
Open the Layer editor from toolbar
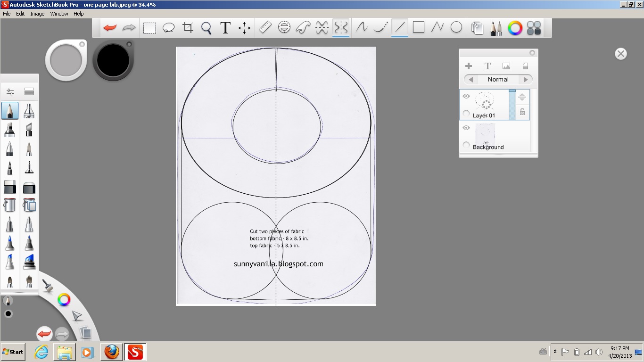coord(477,28)
